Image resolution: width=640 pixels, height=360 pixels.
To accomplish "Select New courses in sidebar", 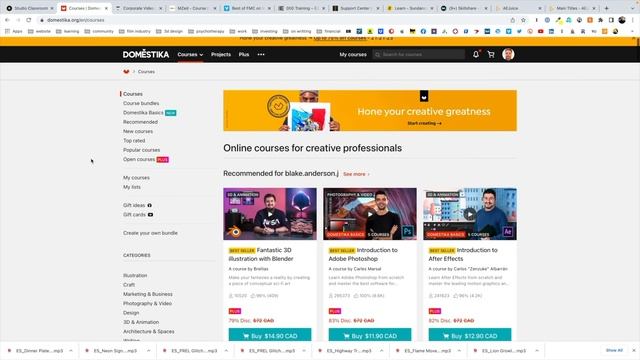I will click(x=138, y=131).
